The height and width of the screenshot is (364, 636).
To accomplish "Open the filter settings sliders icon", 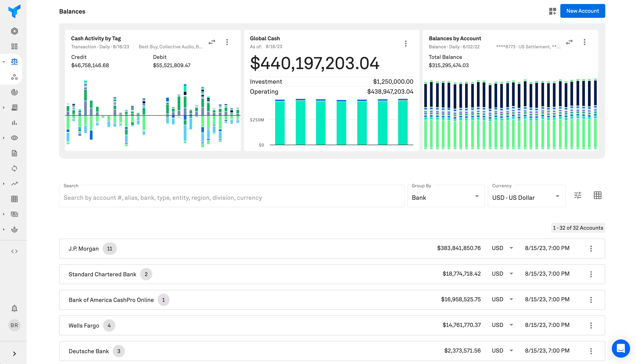I will pyautogui.click(x=577, y=195).
